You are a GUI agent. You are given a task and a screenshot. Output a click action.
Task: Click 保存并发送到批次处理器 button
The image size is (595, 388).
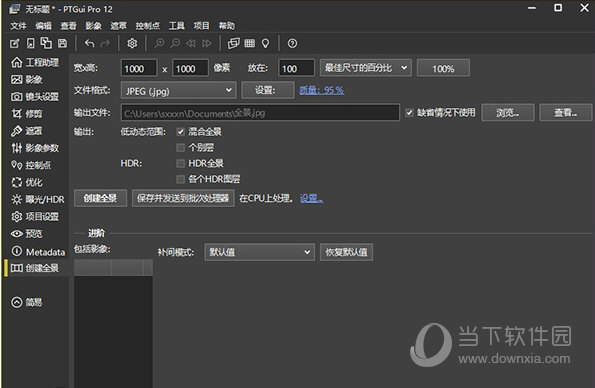[183, 198]
